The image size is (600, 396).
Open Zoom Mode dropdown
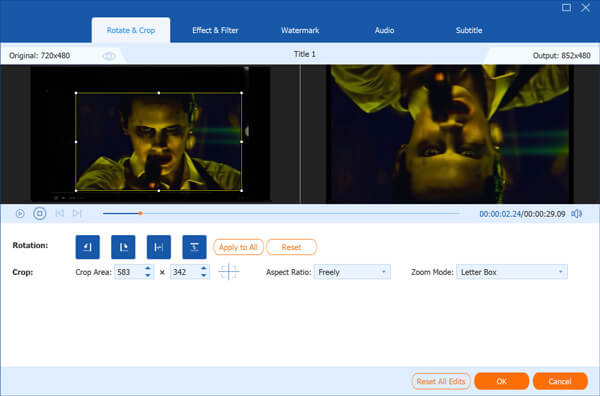512,272
